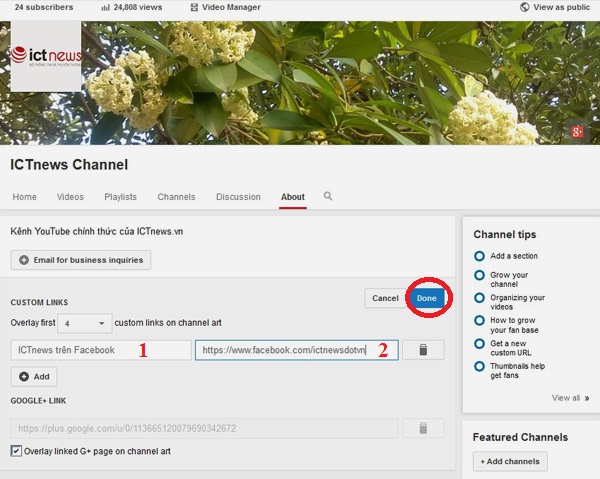Screen dimensions: 600x479
Task: Click the trash icon beside Google+ link
Action: tap(423, 428)
